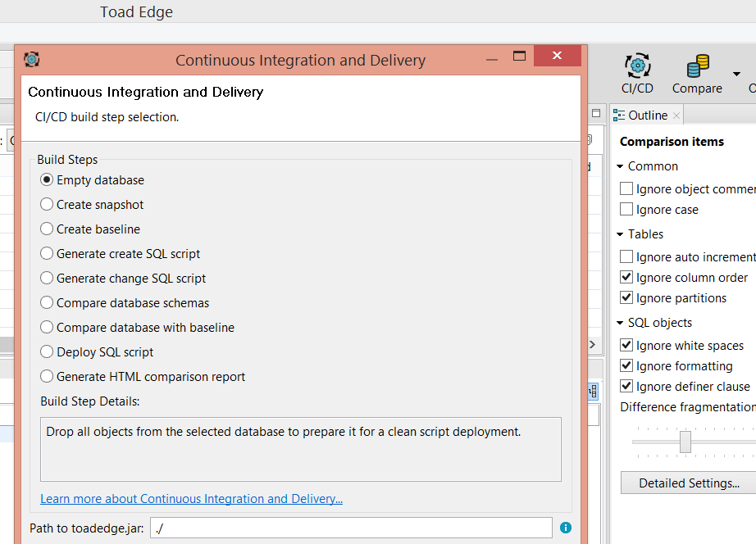Collapse the Tables section

(x=620, y=234)
